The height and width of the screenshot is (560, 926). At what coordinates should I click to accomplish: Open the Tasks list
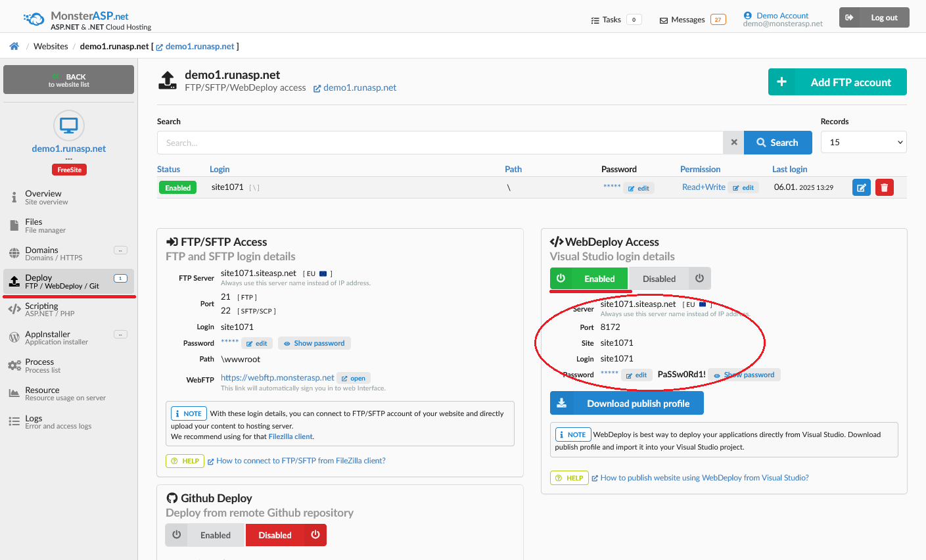[616, 20]
